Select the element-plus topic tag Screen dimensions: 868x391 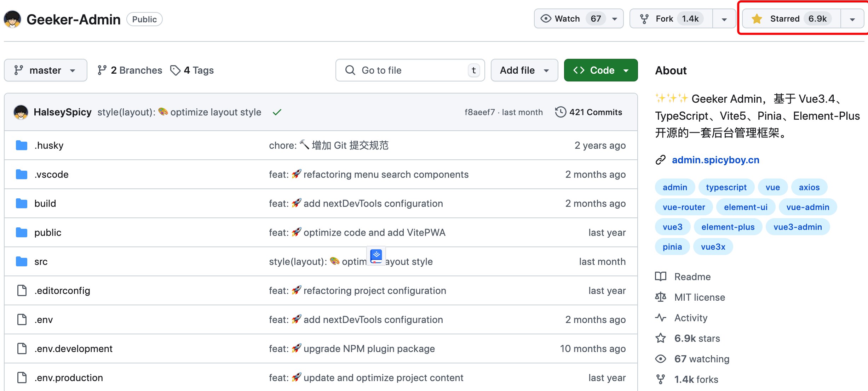tap(728, 227)
